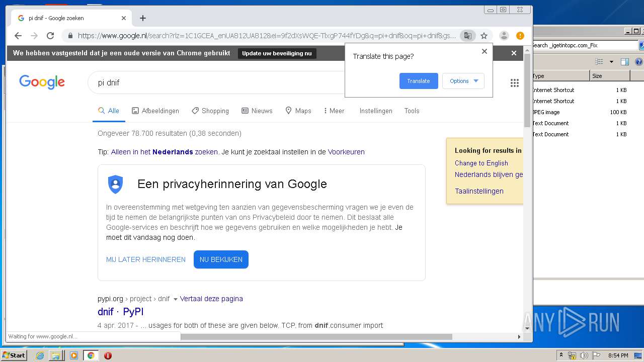This screenshot has height=362, width=644.
Task: Bookmark this page with star icon
Action: click(484, 36)
